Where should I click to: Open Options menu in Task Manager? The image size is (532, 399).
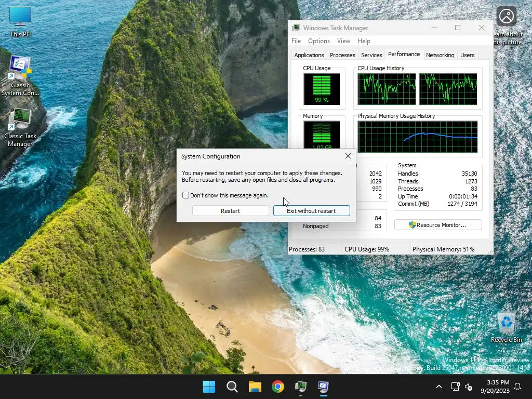pyautogui.click(x=319, y=41)
